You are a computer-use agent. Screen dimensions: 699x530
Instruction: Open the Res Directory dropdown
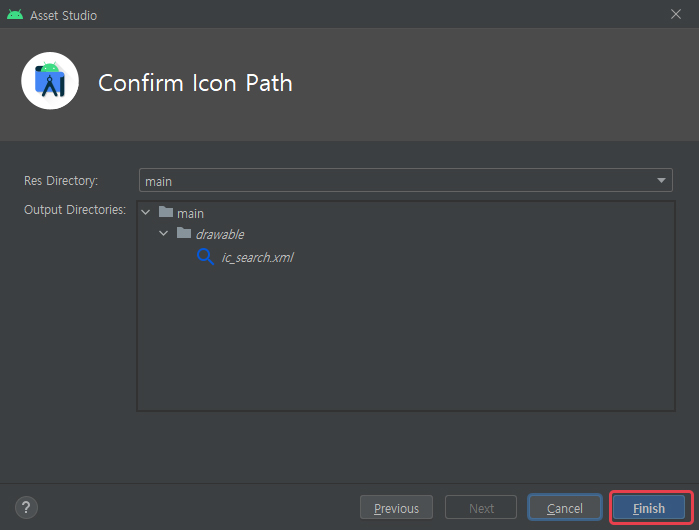[x=406, y=180]
